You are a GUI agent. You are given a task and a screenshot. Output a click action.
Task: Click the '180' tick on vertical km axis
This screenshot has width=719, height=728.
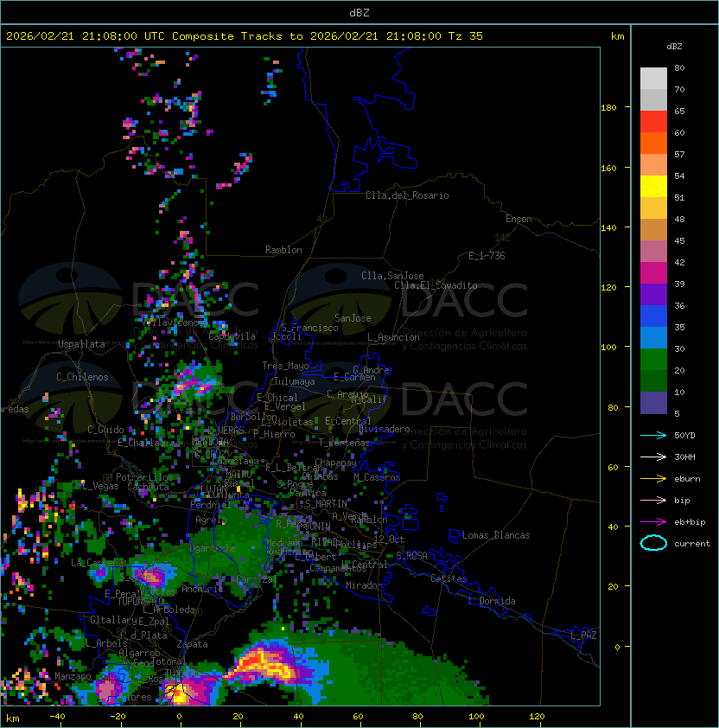608,108
